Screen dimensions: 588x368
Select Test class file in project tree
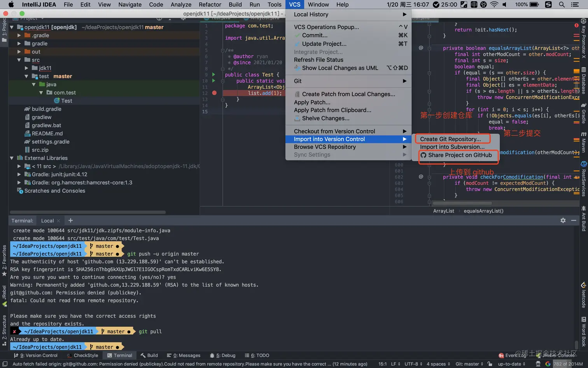66,101
